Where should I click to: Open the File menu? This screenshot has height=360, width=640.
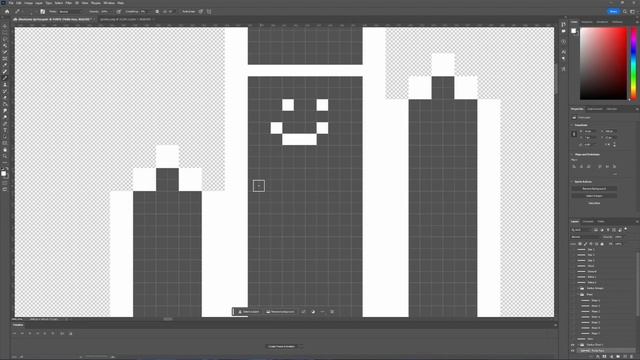click(x=11, y=3)
